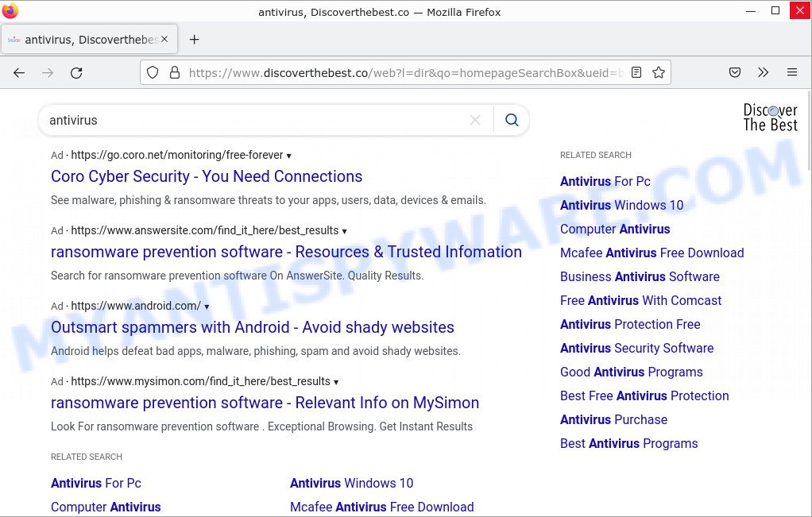Open a new tab with plus button
This screenshot has width=812, height=517.
coord(194,40)
